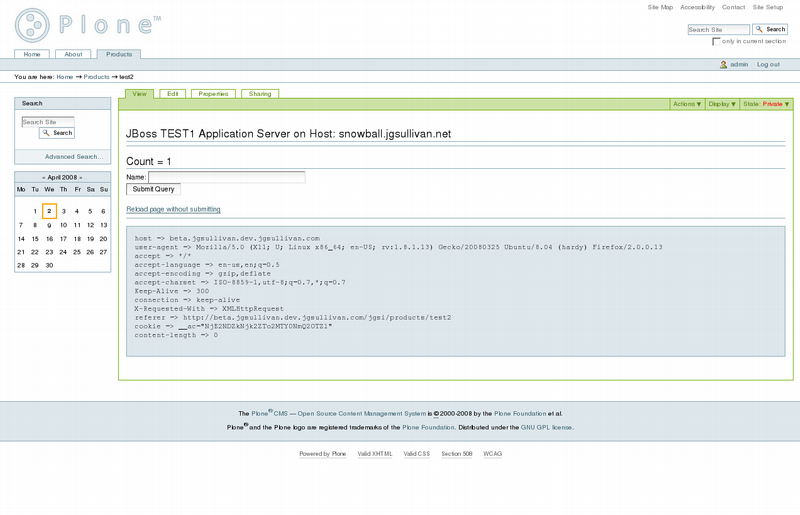The width and height of the screenshot is (800, 515).
Task: Open the Sharing tab
Action: 260,94
